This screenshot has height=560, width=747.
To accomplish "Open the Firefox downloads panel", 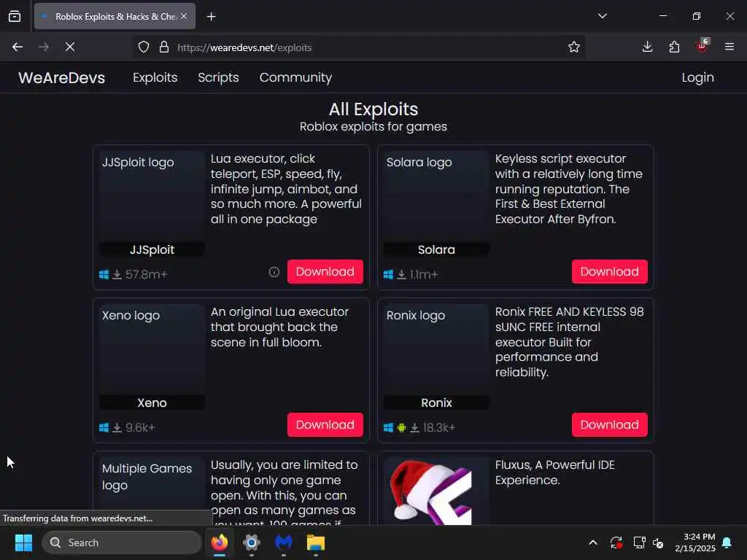I will coord(648,47).
